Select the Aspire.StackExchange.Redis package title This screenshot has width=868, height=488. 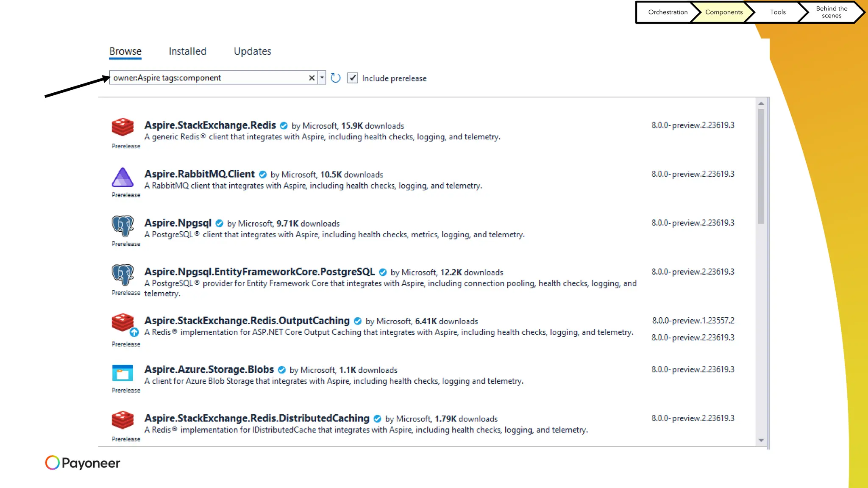(210, 125)
